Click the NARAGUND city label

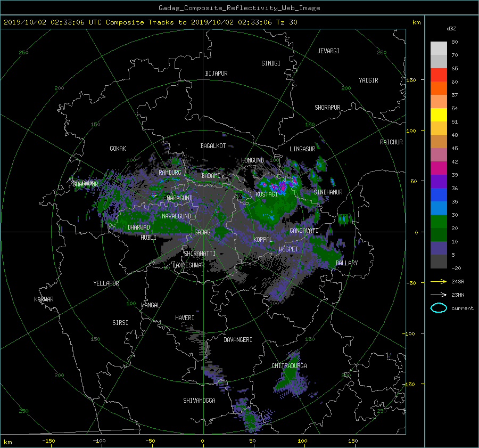click(x=180, y=198)
